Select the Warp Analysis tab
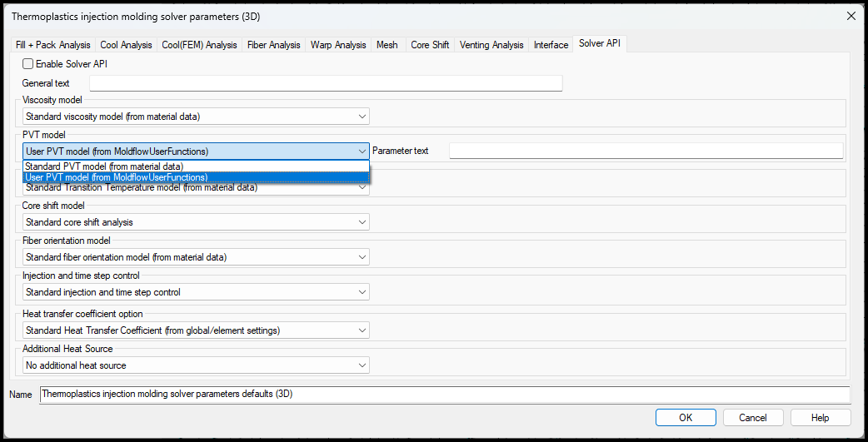The height and width of the screenshot is (442, 868). coord(338,45)
